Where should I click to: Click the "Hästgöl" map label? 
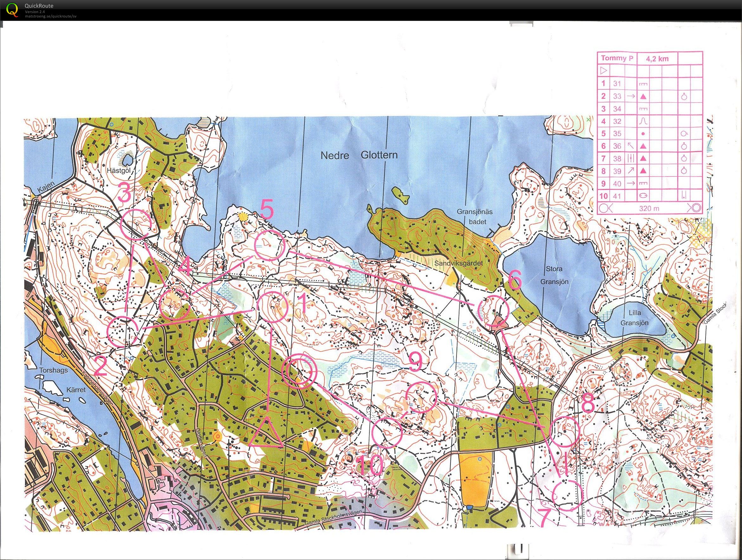[x=118, y=171]
